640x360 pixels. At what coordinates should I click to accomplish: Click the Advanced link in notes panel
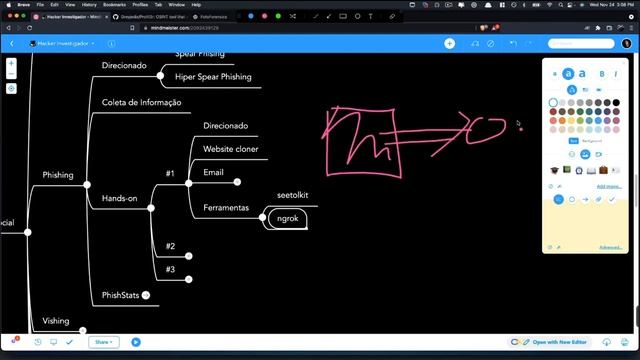(x=611, y=247)
